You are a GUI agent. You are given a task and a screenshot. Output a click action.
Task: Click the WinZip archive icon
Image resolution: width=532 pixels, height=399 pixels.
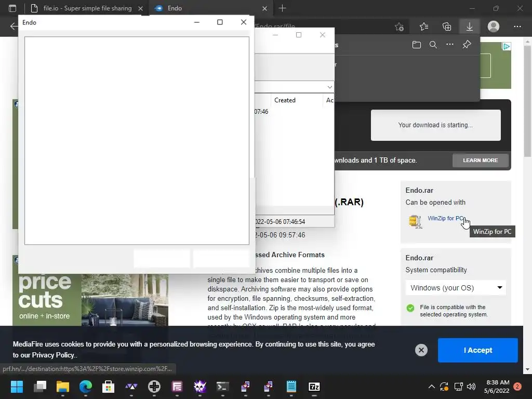tap(415, 221)
